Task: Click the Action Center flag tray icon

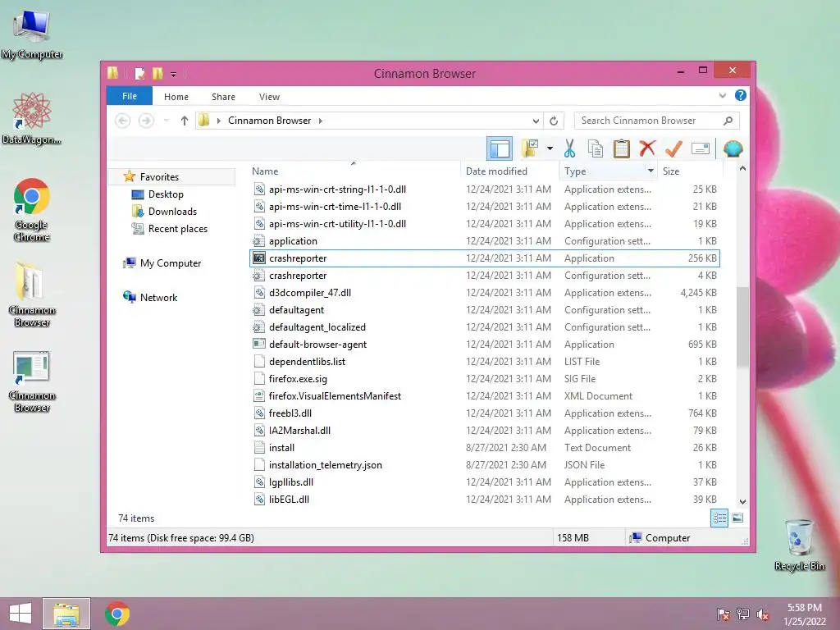Action: pos(723,614)
